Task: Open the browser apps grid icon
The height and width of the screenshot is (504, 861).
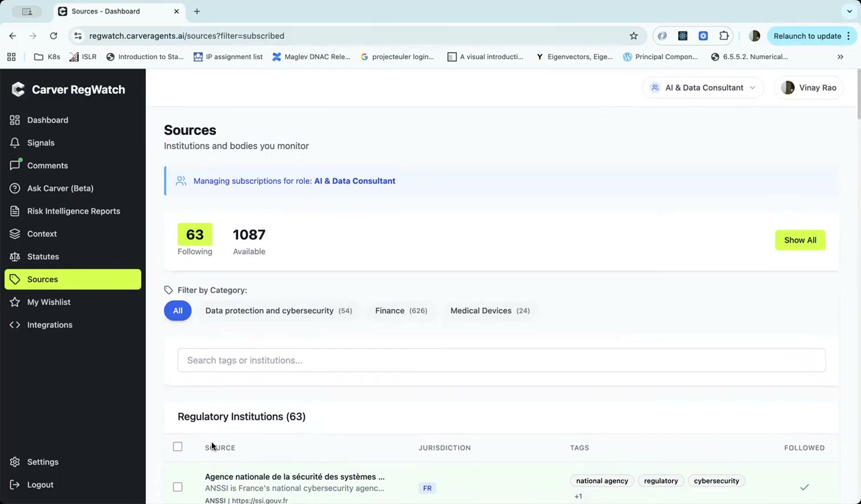Action: 11,57
